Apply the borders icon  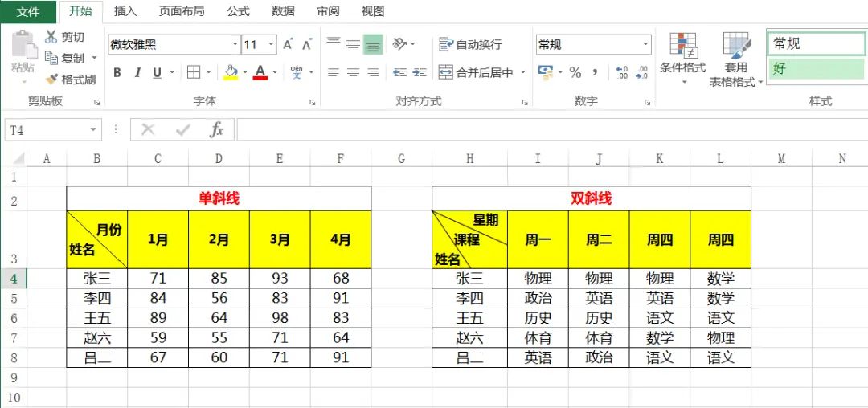point(194,72)
